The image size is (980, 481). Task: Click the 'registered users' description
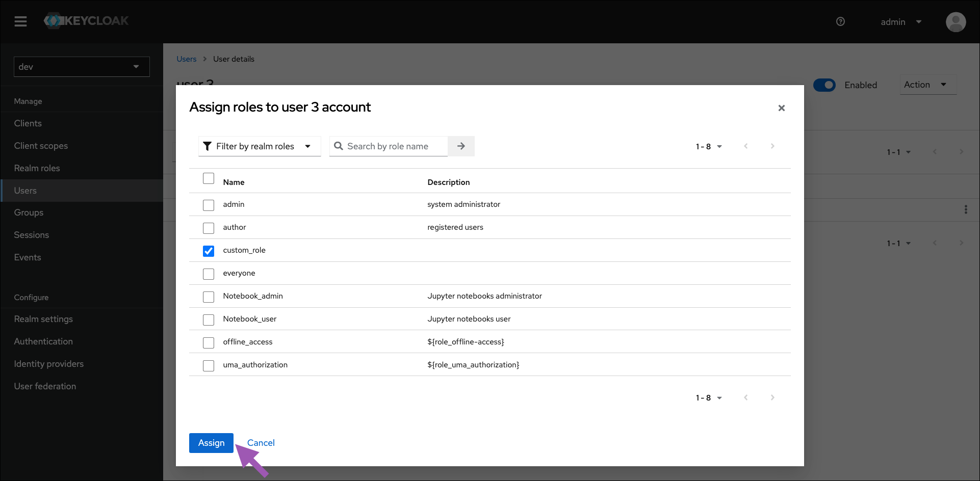pyautogui.click(x=455, y=227)
